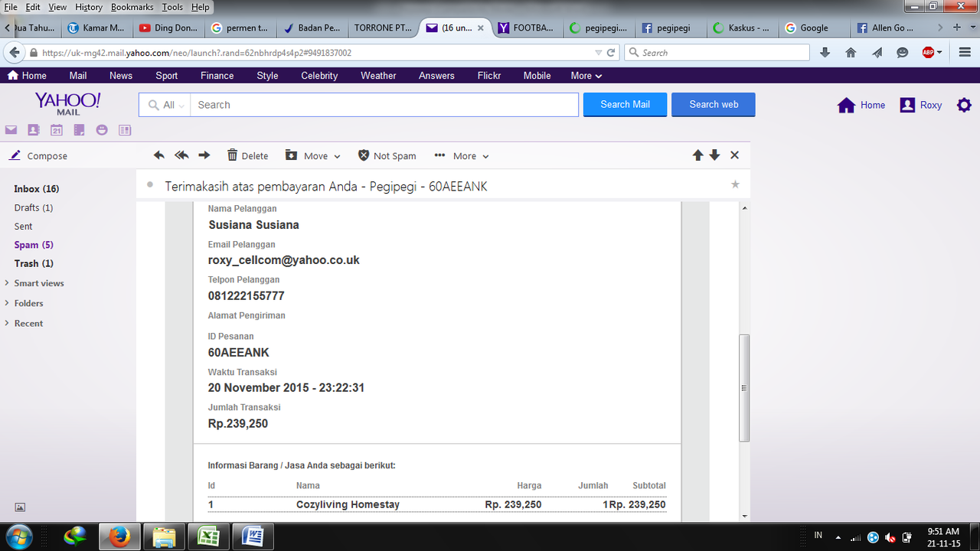Viewport: 980px width, 551px height.
Task: Click the Search Mail button
Action: pyautogui.click(x=625, y=105)
